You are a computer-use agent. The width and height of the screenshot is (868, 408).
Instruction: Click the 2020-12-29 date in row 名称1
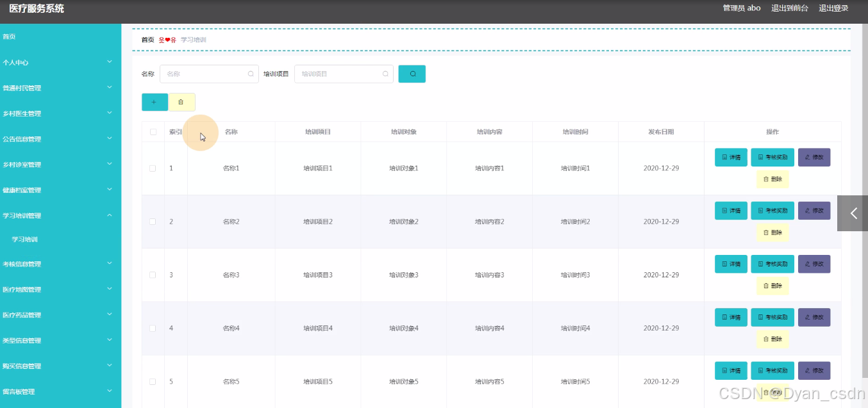point(661,168)
